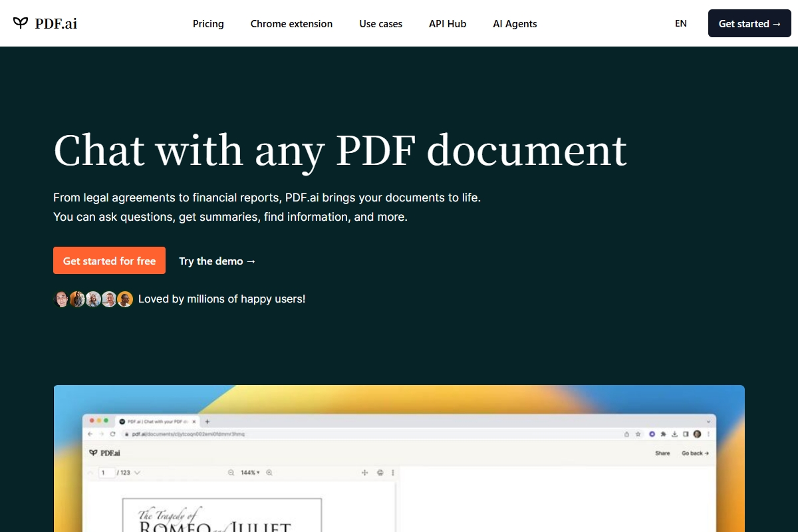The width and height of the screenshot is (798, 532).
Task: Toggle the bookmark star in the address bar
Action: 638,434
